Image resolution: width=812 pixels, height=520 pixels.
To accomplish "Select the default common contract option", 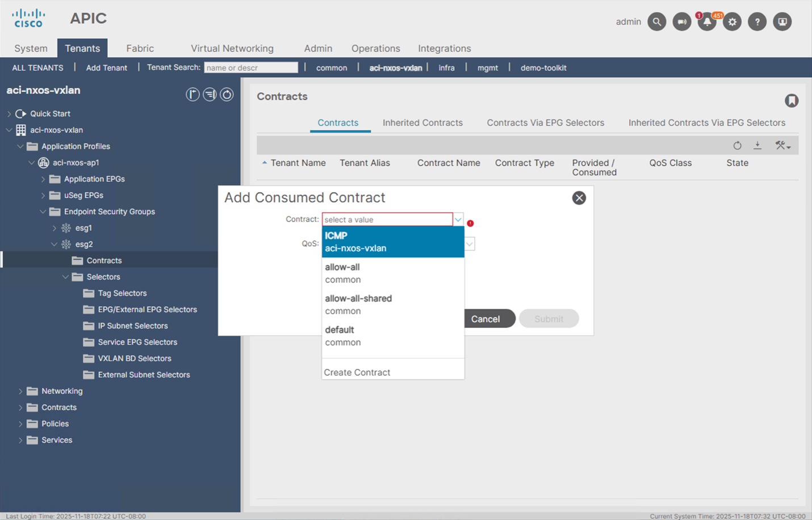I will pyautogui.click(x=393, y=336).
